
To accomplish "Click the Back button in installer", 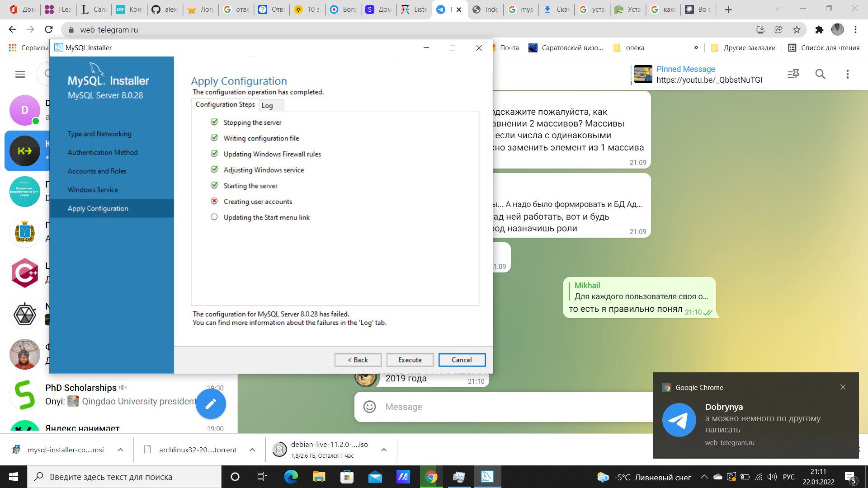I will coord(358,360).
